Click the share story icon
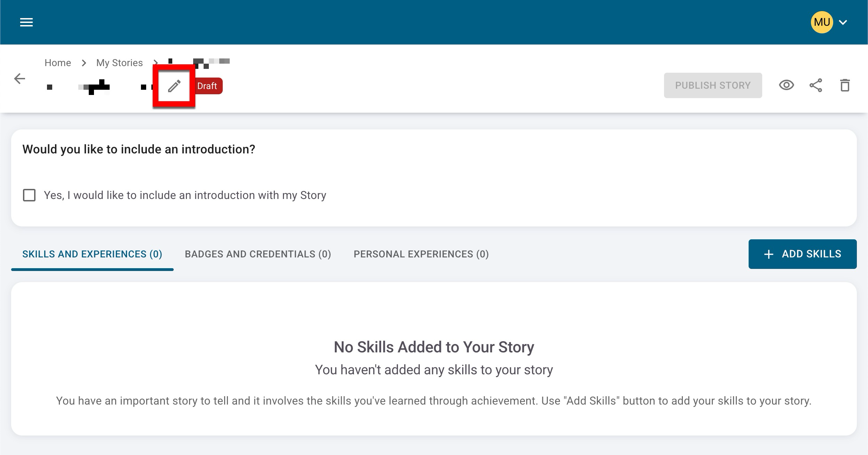The width and height of the screenshot is (868, 455). point(815,85)
